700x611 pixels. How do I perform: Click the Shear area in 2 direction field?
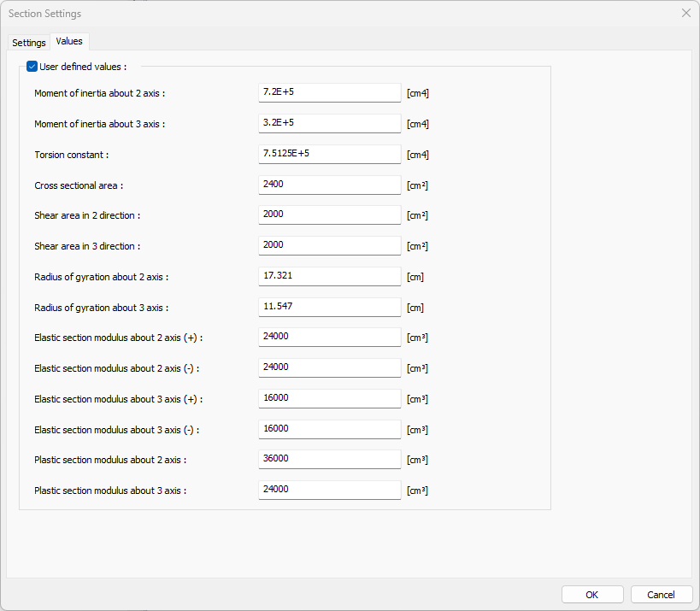pos(329,215)
